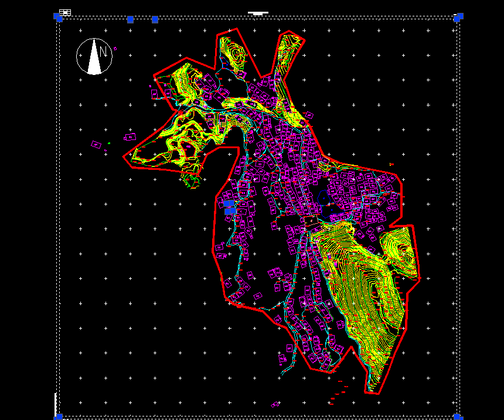The width and height of the screenshot is (504, 420).
Task: Select the top-right blue corner grip
Action: click(459, 17)
